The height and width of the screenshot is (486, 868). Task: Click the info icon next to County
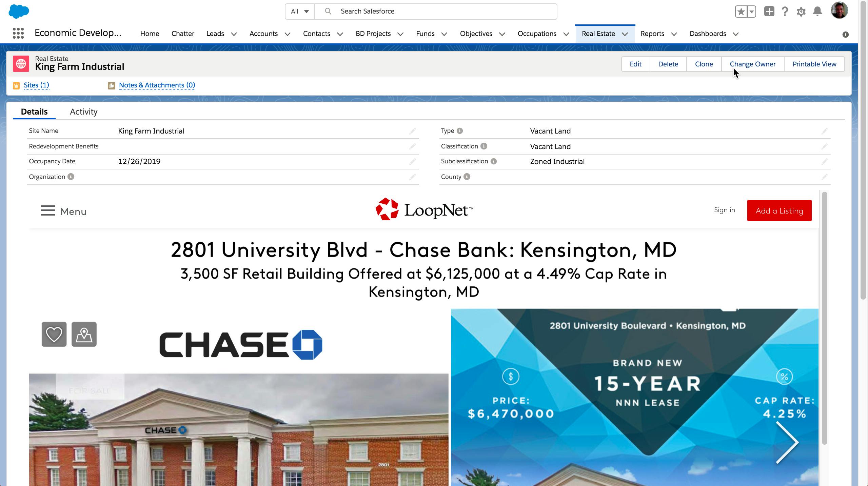[x=467, y=177]
